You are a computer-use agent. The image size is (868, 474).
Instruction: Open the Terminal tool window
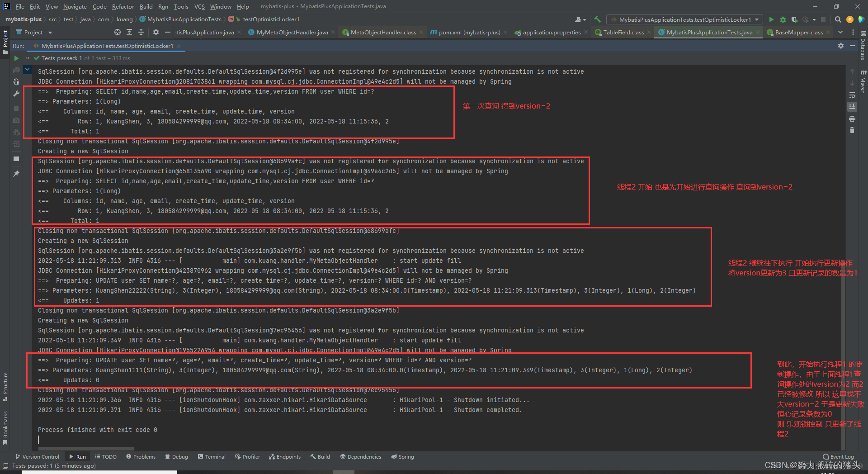[212, 457]
